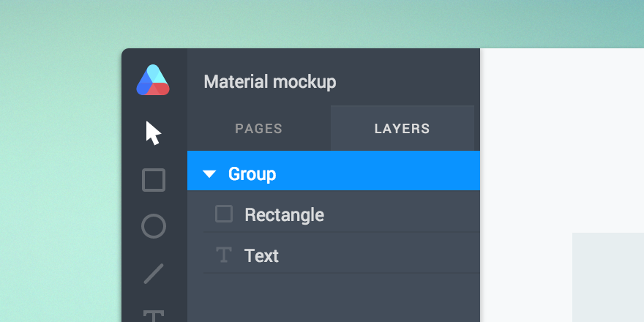644x322 pixels.
Task: Select the Group layer row
Action: click(x=334, y=171)
